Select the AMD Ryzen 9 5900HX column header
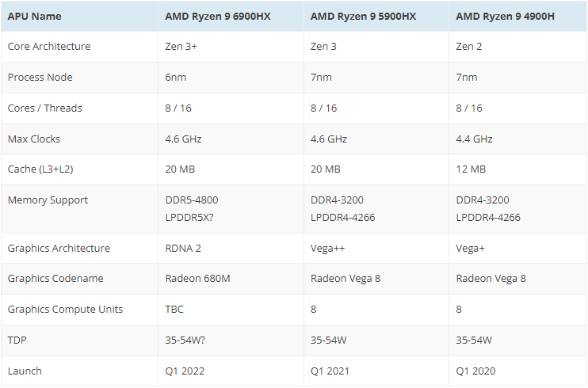The height and width of the screenshot is (388, 588). point(363,16)
